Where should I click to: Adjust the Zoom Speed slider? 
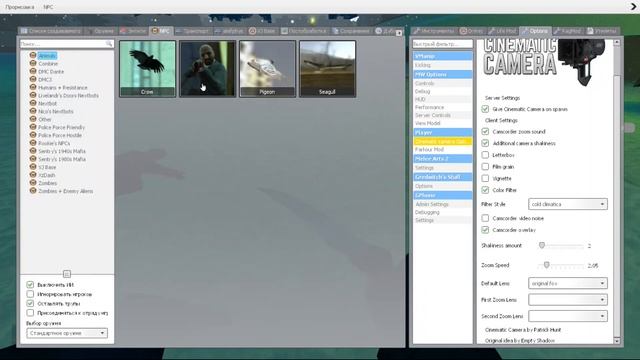pyautogui.click(x=547, y=265)
